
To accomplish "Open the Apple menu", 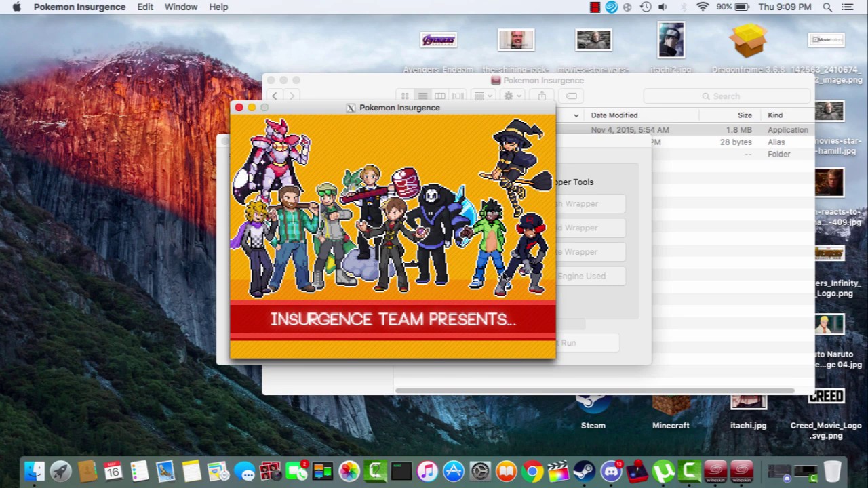I will (x=16, y=7).
